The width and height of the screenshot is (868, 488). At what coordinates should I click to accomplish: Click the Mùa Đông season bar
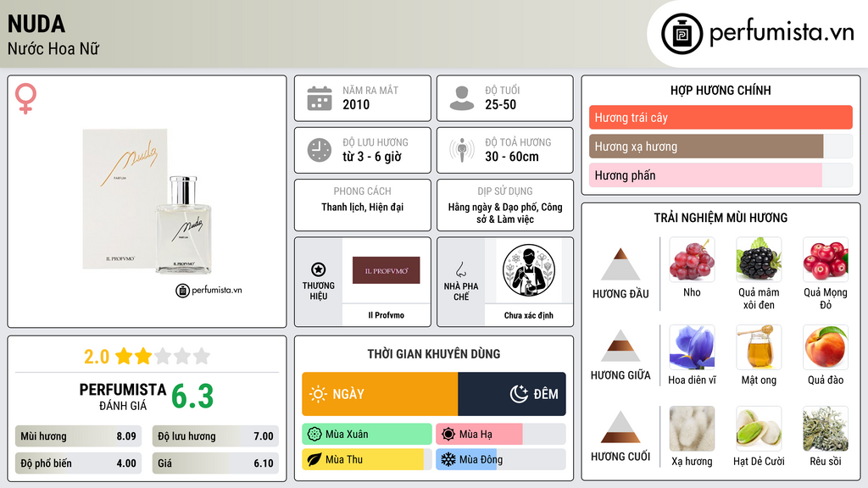501,459
